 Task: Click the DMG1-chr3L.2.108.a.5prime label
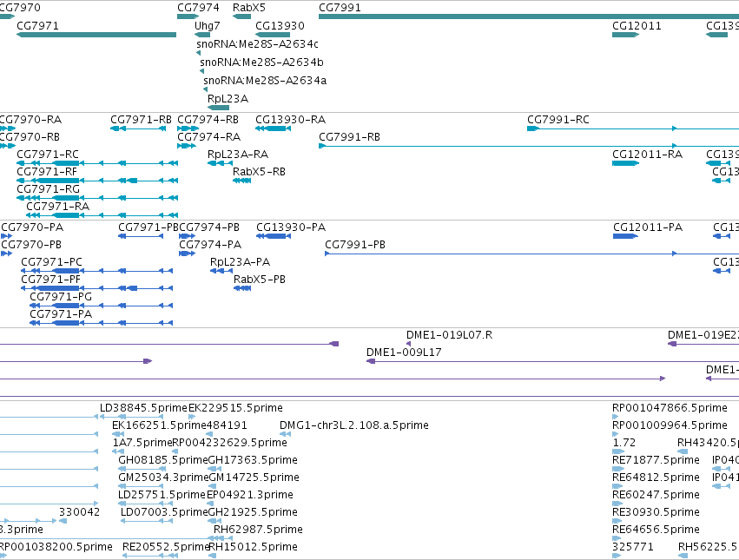(354, 425)
